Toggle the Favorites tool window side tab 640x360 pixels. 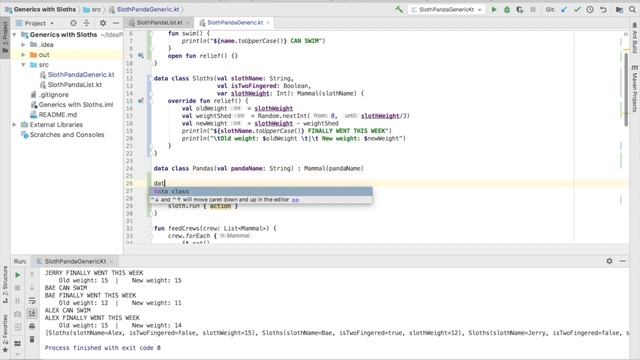point(5,332)
